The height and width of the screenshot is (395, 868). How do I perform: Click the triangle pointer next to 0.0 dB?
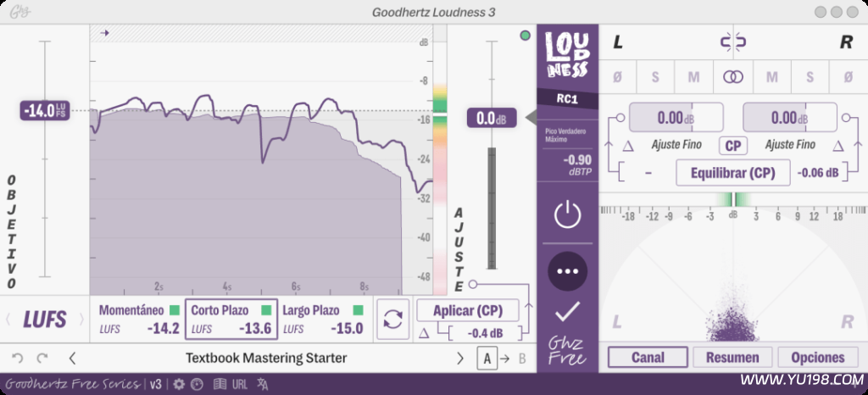531,118
